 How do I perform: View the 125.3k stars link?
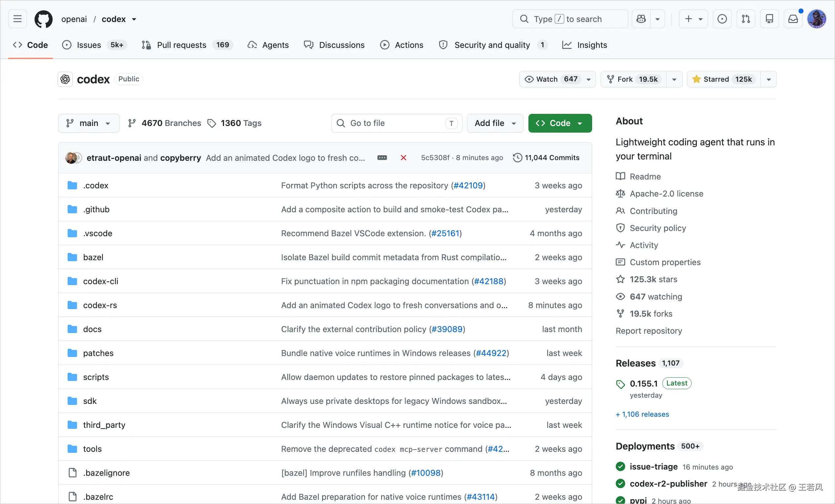[x=647, y=280]
